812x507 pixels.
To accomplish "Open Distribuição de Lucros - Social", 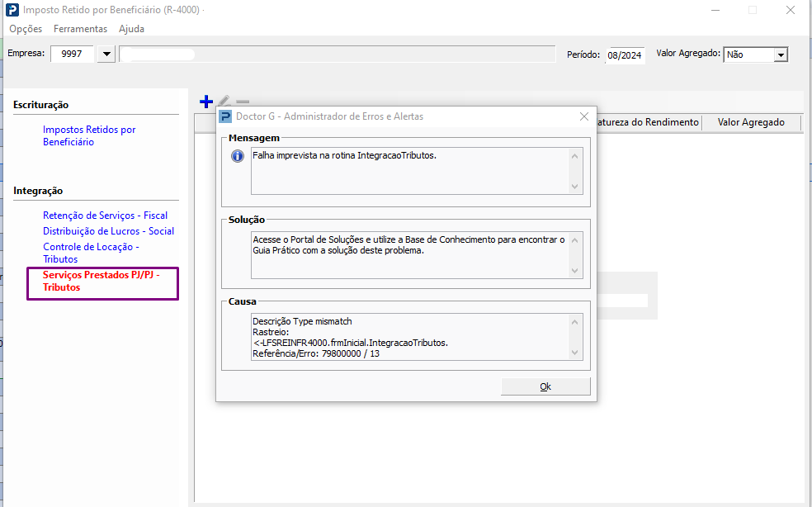I will [108, 231].
